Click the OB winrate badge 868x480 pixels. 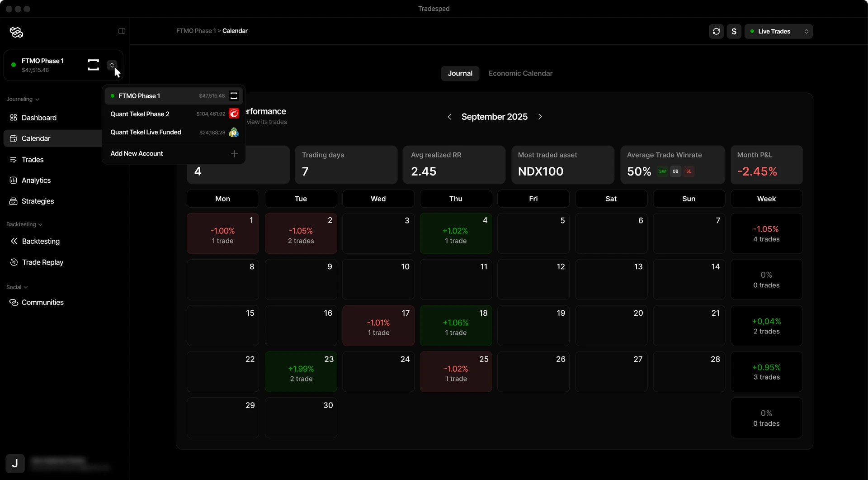click(x=675, y=171)
